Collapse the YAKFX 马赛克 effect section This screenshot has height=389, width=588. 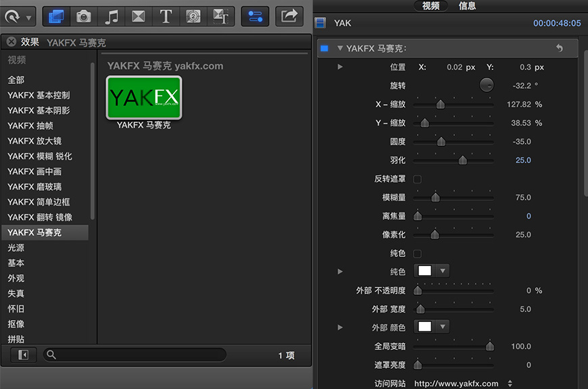click(340, 48)
